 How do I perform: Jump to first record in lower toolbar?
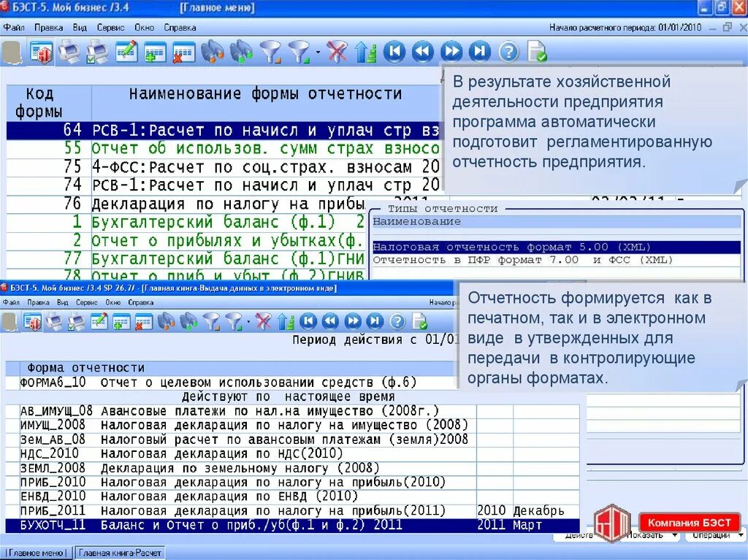(x=308, y=321)
